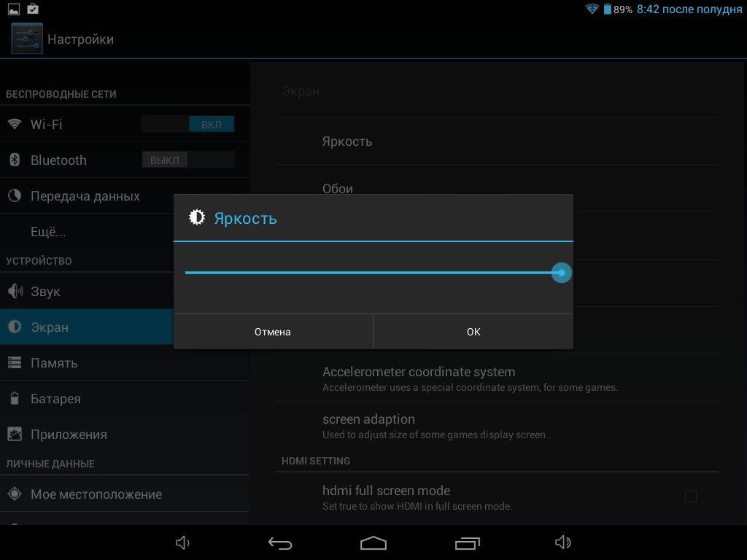Tap the Wi-Fi icon in sidebar
The image size is (747, 560).
point(15,124)
